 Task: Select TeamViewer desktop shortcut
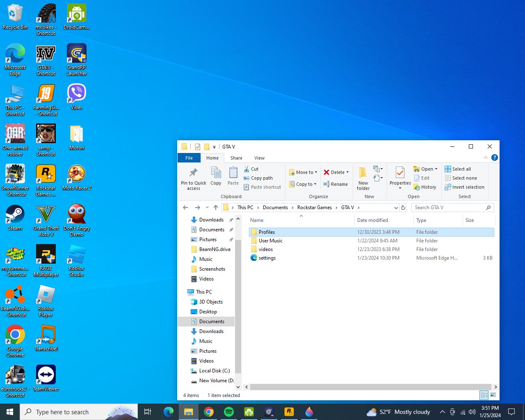(46, 378)
